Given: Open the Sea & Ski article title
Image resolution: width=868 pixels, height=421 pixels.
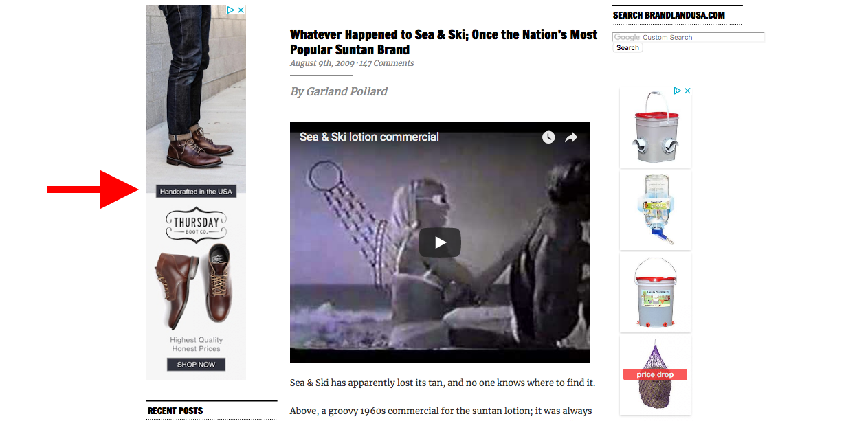Looking at the screenshot, I should (443, 42).
